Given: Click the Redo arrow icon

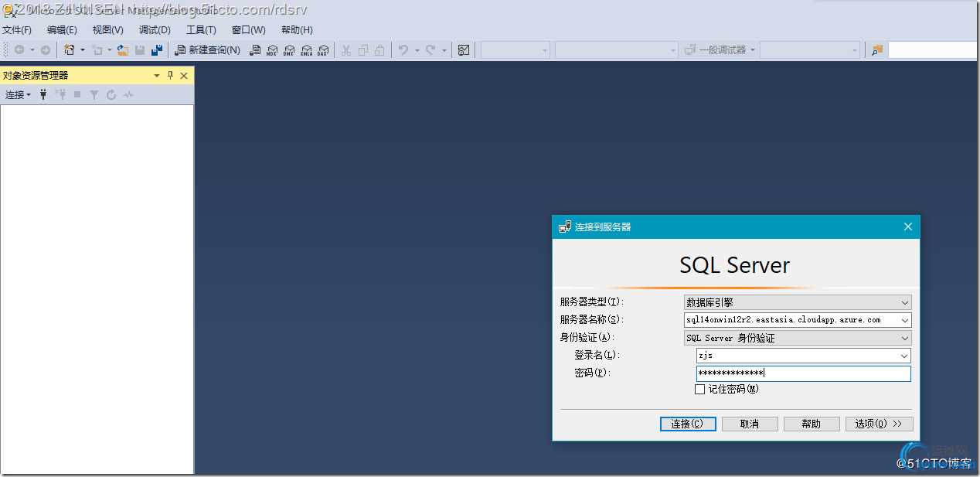Looking at the screenshot, I should pos(431,50).
